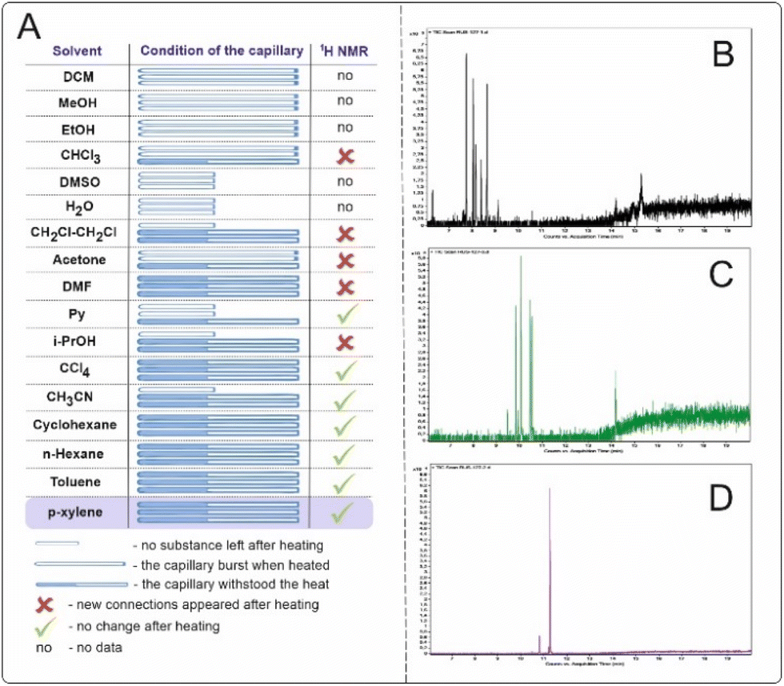
Task: Click the capillary diagram in the H2O row
Action: [177, 207]
